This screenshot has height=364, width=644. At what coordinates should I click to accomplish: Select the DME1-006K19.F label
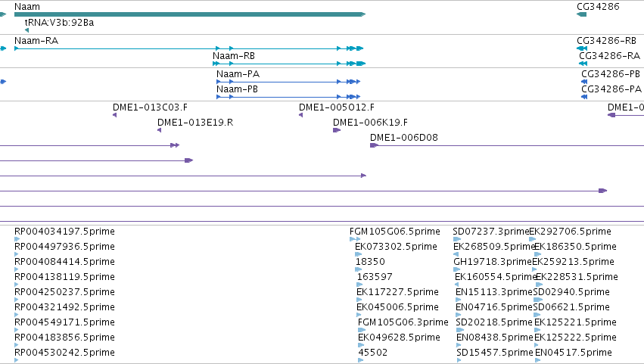370,123
